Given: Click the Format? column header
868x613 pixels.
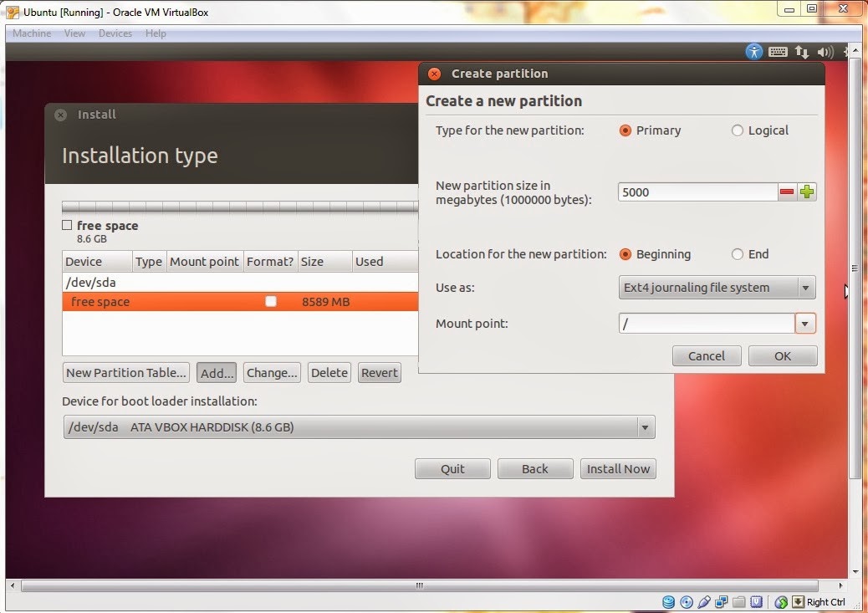Looking at the screenshot, I should (270, 262).
